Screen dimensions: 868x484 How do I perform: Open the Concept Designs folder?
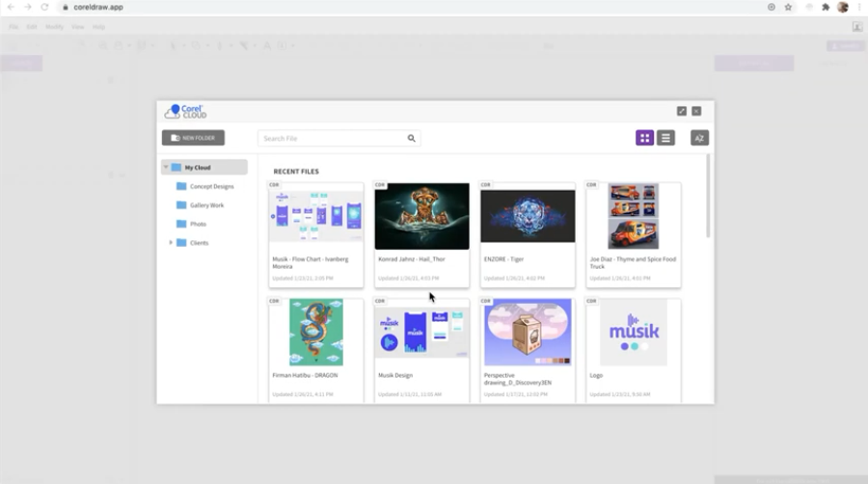205,186
